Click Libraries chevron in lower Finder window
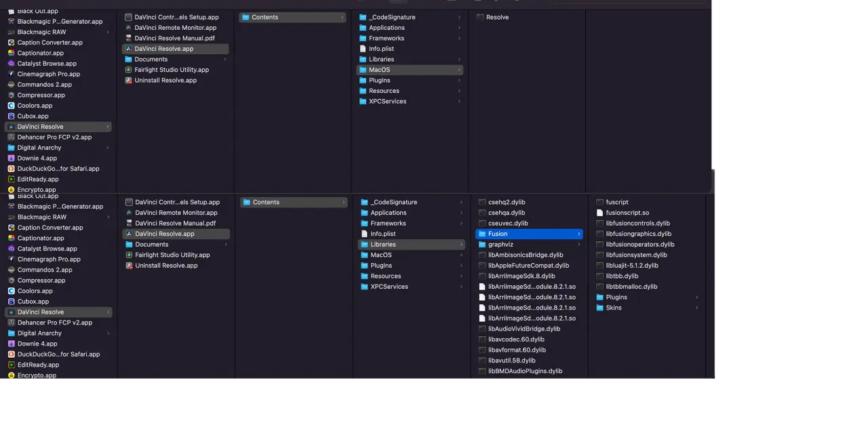Screen dimensions: 868x431 point(461,245)
